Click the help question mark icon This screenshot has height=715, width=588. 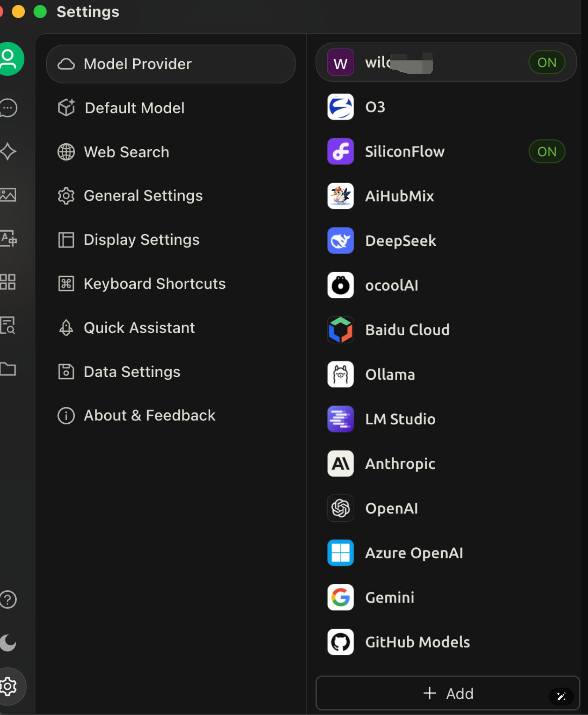[8, 599]
